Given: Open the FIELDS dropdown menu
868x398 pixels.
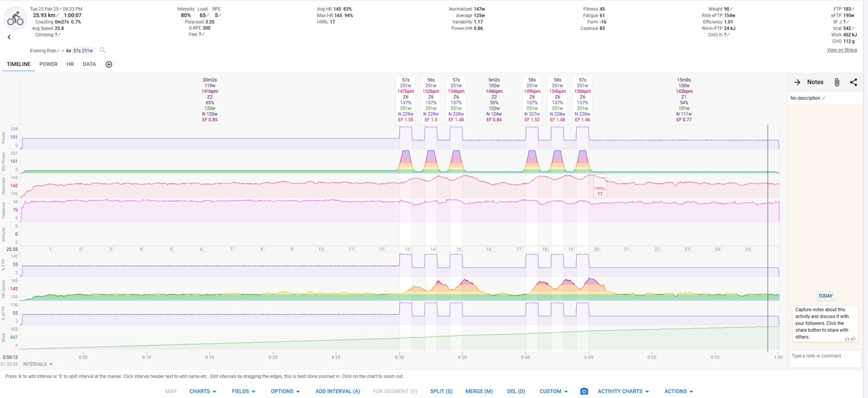Looking at the screenshot, I should tap(243, 391).
